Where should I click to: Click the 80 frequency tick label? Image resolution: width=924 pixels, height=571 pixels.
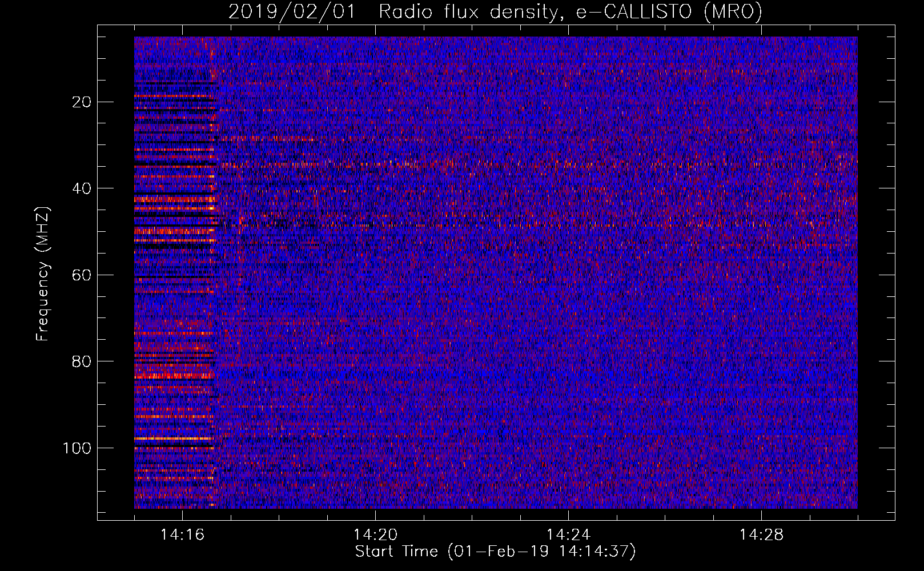pyautogui.click(x=82, y=361)
